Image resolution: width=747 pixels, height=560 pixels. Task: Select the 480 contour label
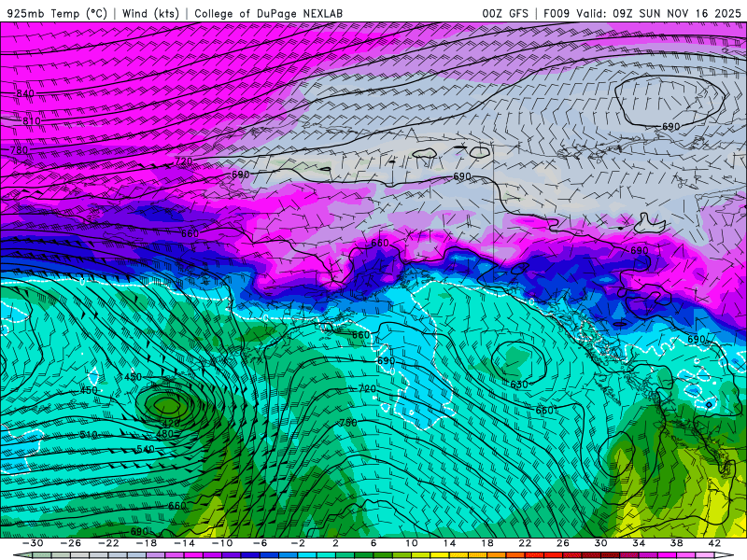165,434
